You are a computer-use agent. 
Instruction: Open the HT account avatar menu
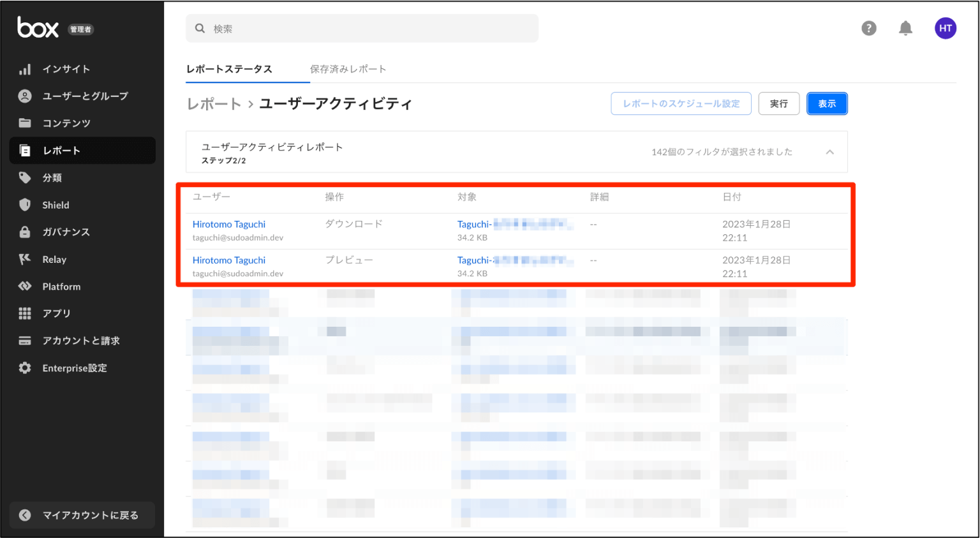coord(946,28)
